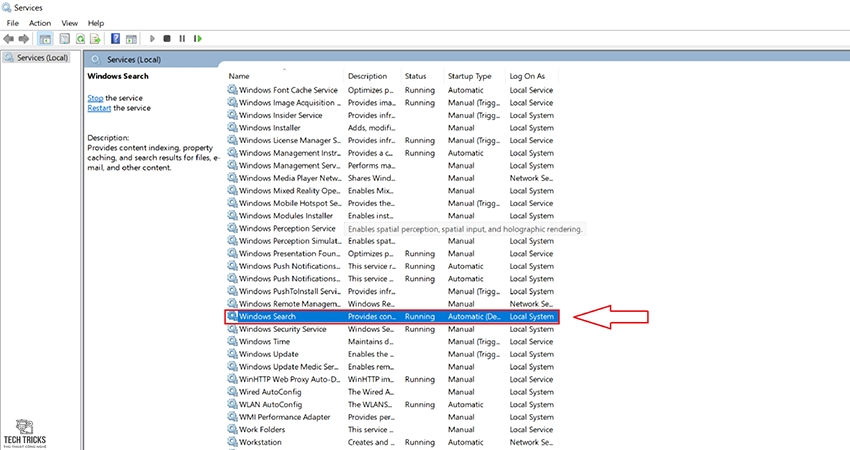The image size is (850, 450).
Task: Open the View menu
Action: pyautogui.click(x=69, y=23)
